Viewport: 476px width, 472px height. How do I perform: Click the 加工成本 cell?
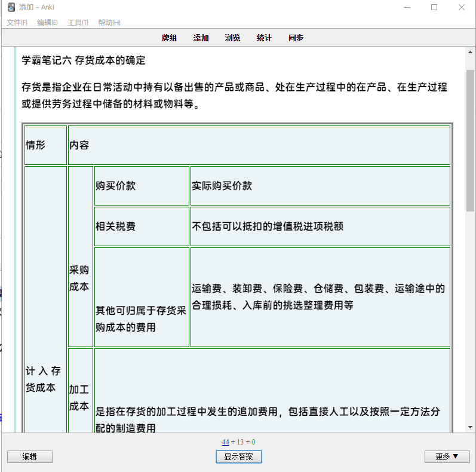pos(81,391)
